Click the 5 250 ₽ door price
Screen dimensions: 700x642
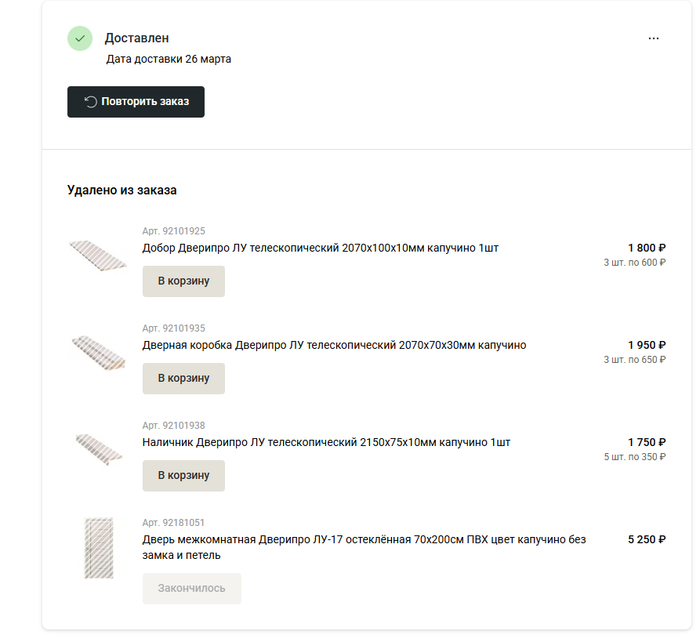(x=647, y=539)
